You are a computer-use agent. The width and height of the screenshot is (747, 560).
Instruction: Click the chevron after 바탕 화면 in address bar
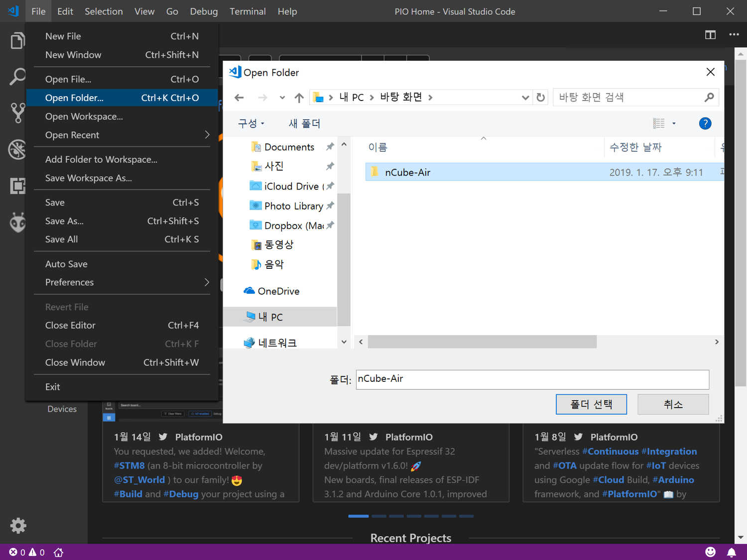pos(430,98)
